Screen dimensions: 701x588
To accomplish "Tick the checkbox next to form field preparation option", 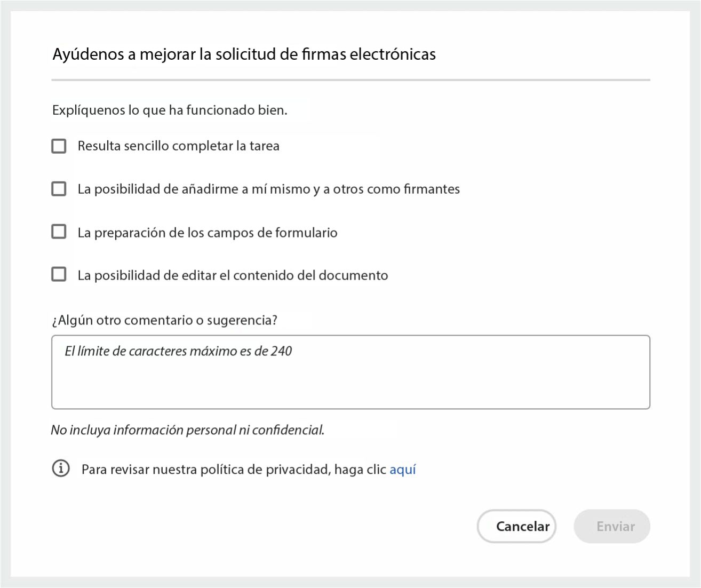I will coord(58,232).
